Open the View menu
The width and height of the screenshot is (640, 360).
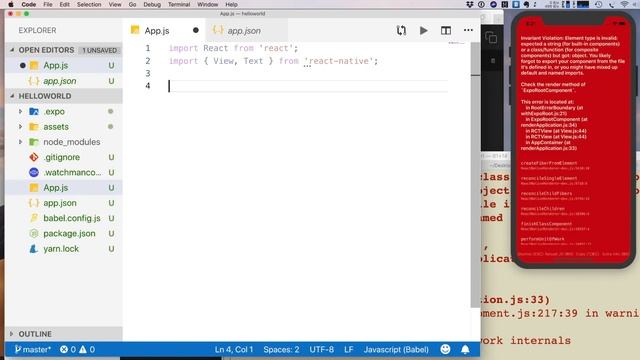pos(115,4)
